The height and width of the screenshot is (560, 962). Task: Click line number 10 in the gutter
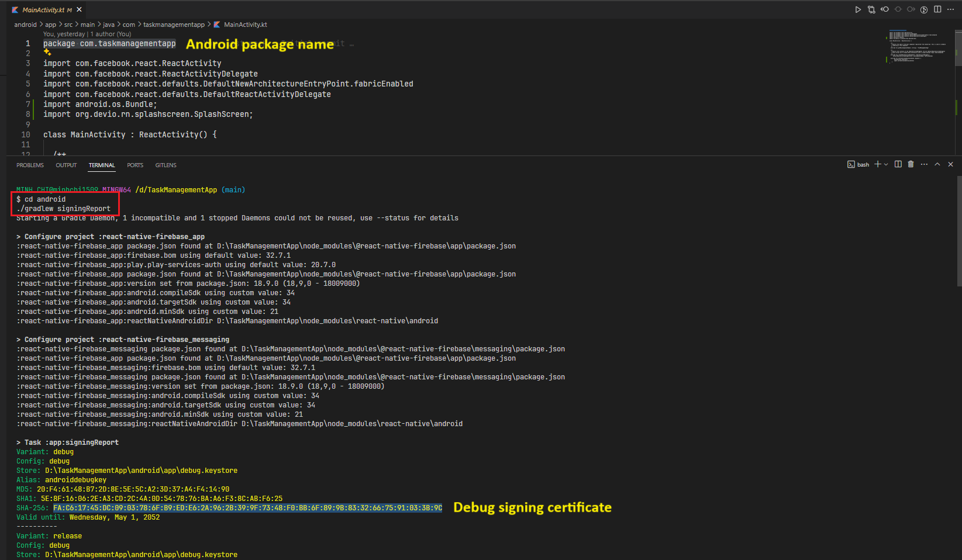click(26, 134)
